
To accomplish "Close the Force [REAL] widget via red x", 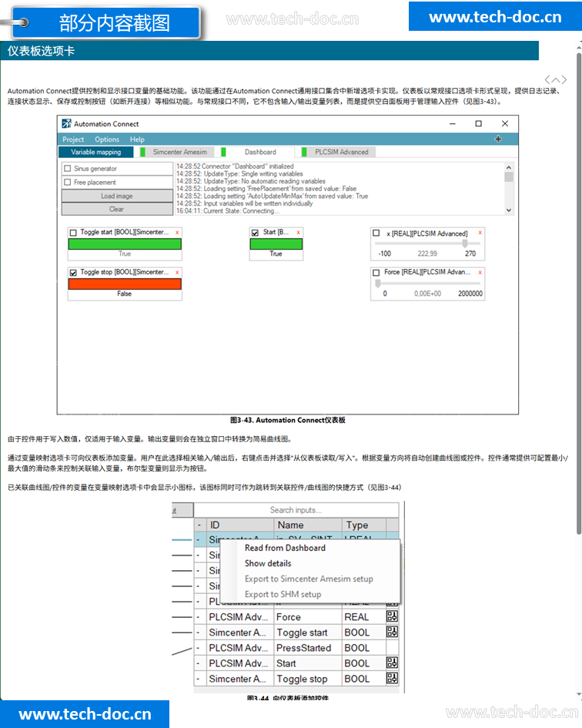I will pyautogui.click(x=480, y=272).
